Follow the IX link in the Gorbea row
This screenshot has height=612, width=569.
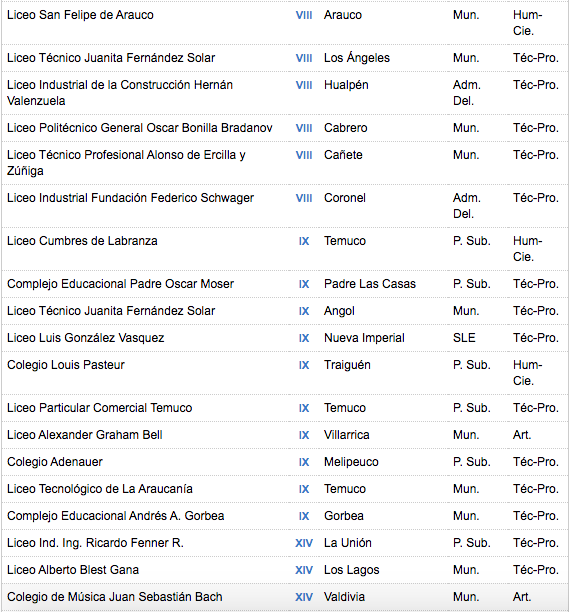point(304,516)
